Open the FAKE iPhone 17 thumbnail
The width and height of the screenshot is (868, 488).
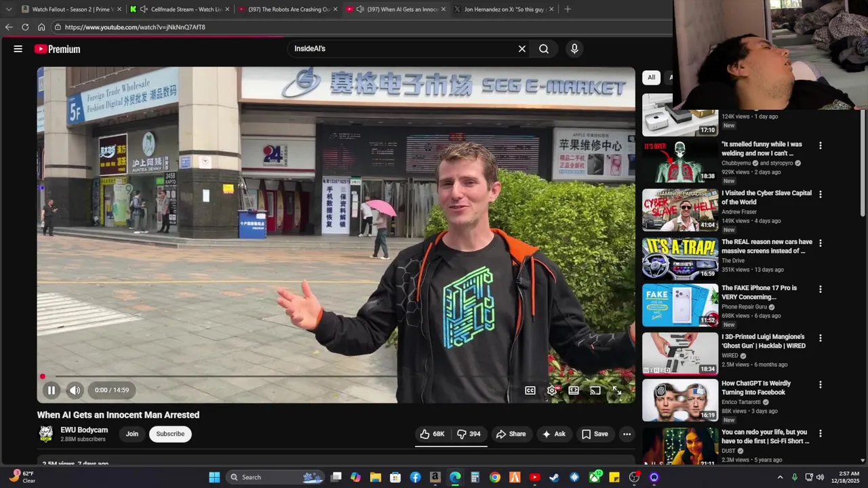click(680, 305)
